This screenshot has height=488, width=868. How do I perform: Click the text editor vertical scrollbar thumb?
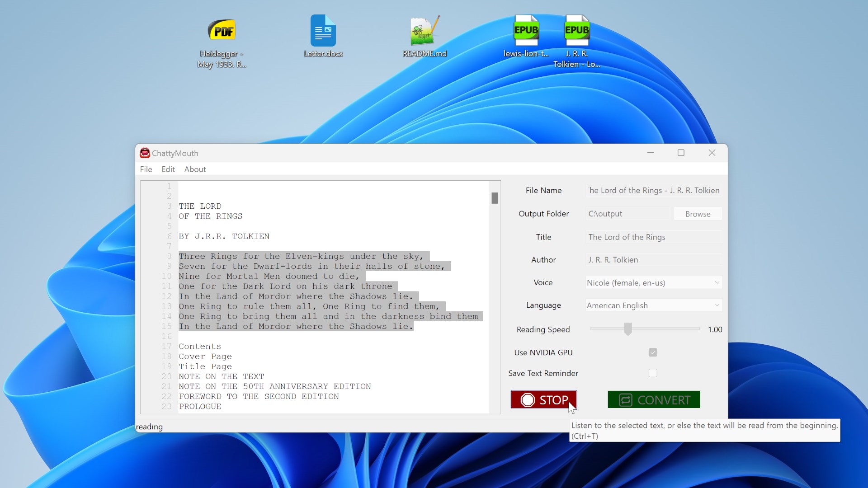coord(495,198)
